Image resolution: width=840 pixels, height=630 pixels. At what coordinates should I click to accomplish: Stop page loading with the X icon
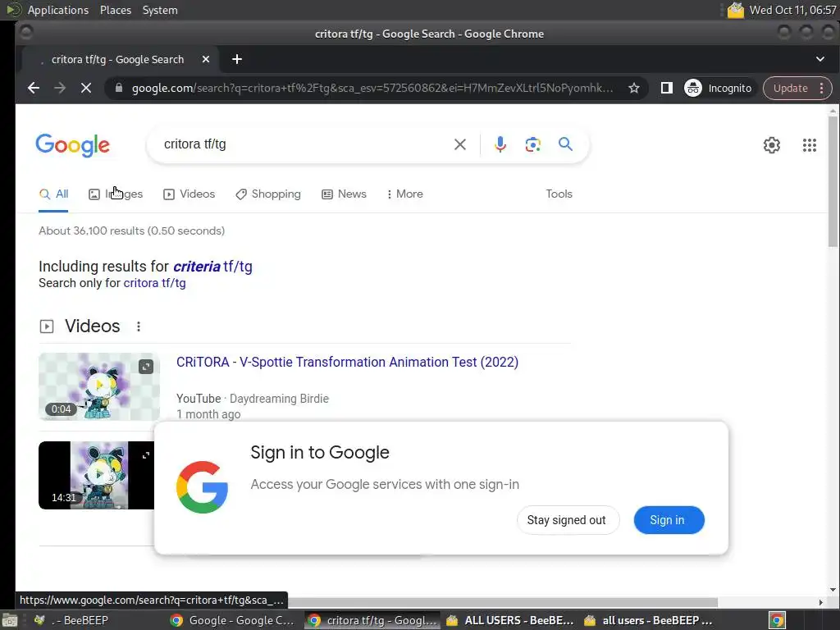click(x=85, y=88)
